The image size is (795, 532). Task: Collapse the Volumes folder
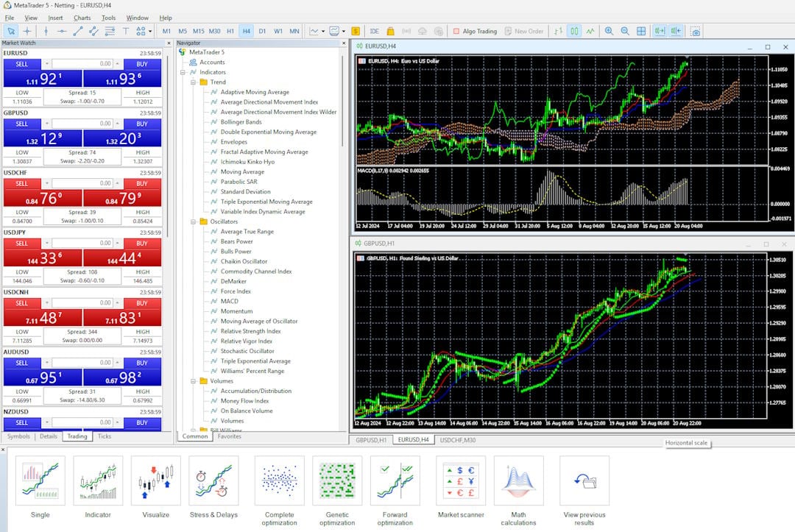pos(193,381)
